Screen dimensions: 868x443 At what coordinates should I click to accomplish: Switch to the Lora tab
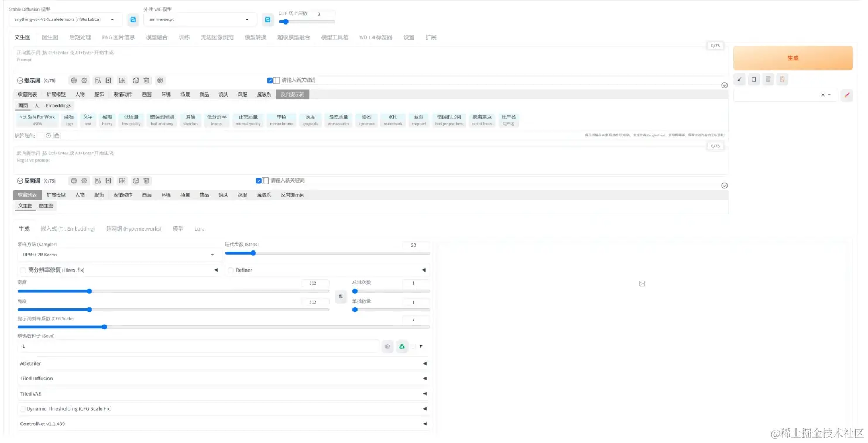pos(200,229)
